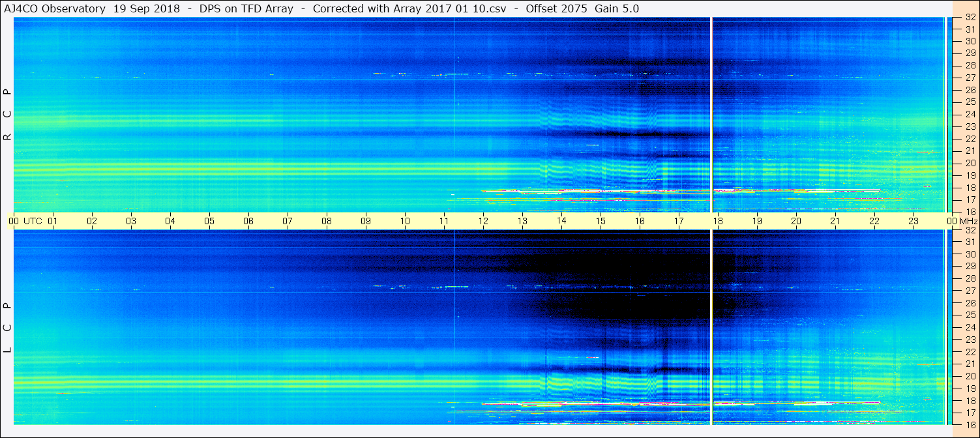Click the 13 hour tick label

522,221
